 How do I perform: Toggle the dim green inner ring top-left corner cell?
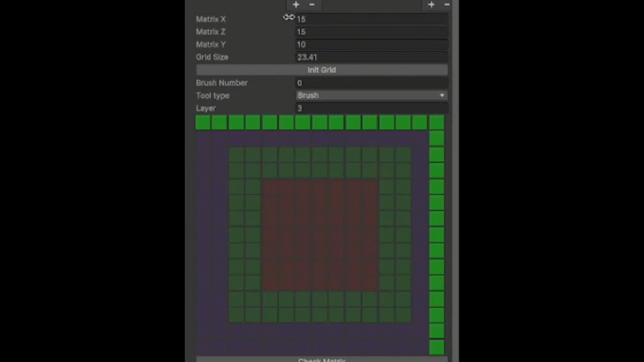click(x=236, y=155)
